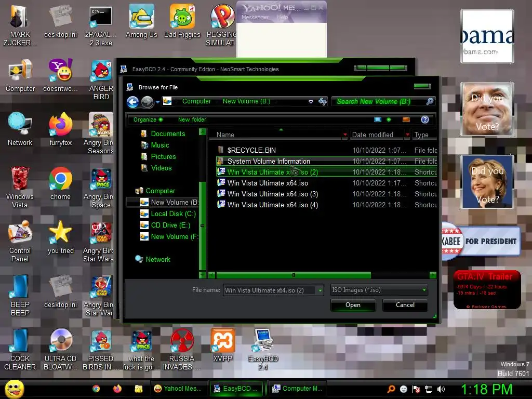Click New folder in toolbar
The height and width of the screenshot is (399, 532).
192,119
